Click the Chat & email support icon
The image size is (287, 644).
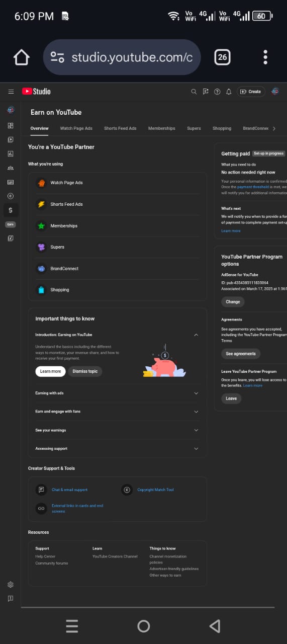click(x=41, y=490)
